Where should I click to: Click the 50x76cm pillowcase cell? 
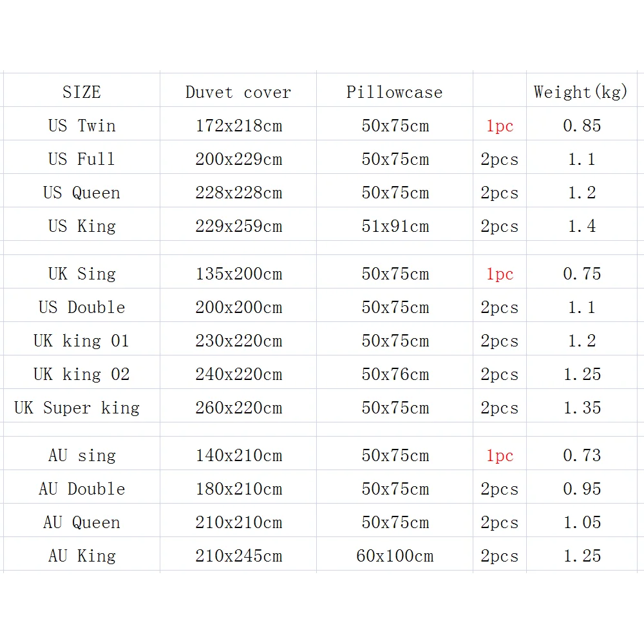395,374
